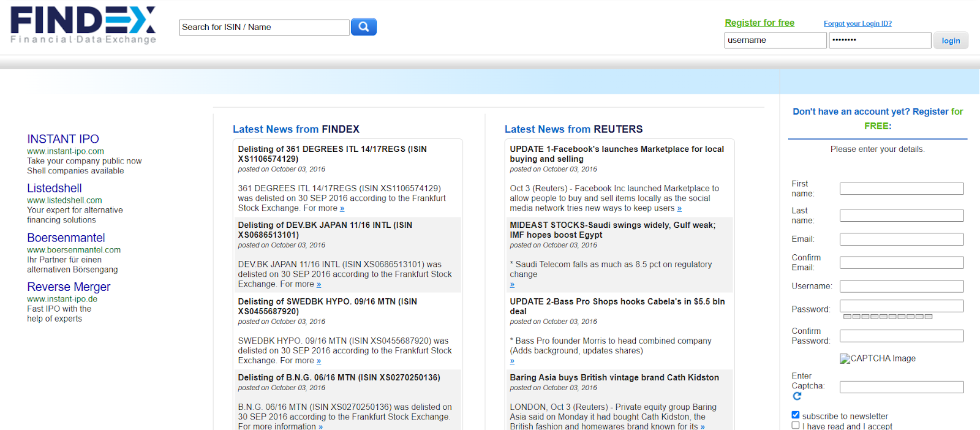Screen dimensions: 980x430
Task: Click the First name input field
Action: point(901,189)
